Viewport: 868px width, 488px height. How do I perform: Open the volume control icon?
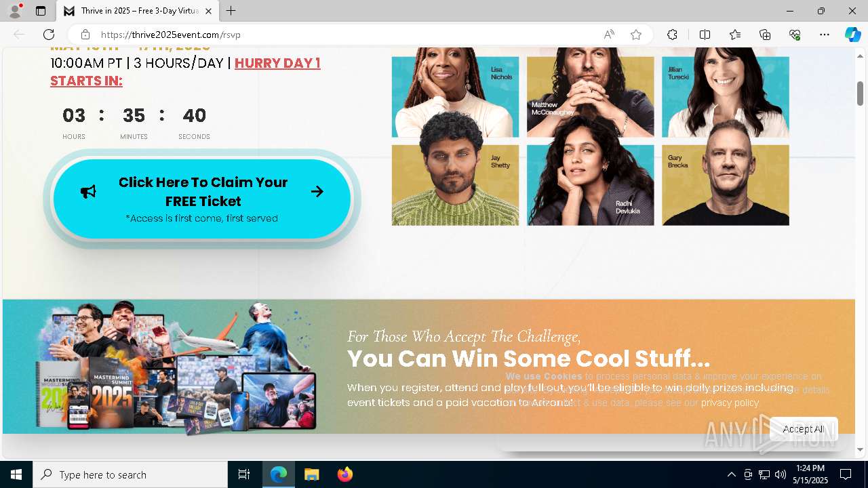(781, 474)
